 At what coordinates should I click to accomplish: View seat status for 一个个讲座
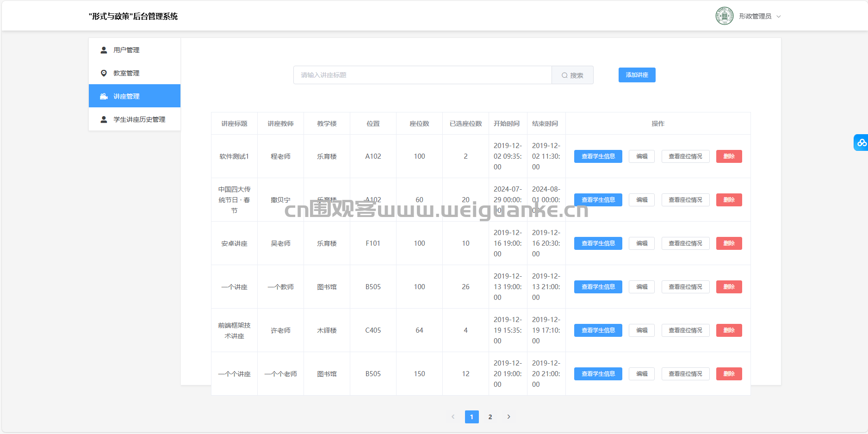tap(685, 374)
